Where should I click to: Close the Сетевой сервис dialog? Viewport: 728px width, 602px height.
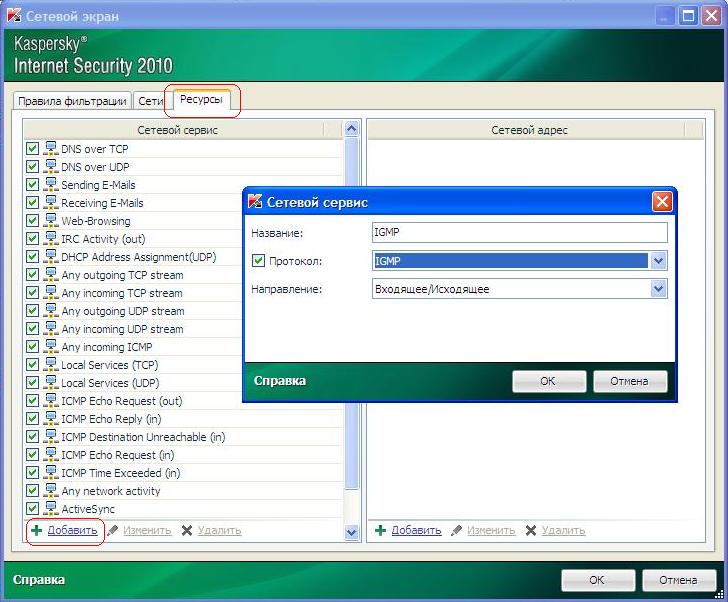(662, 201)
